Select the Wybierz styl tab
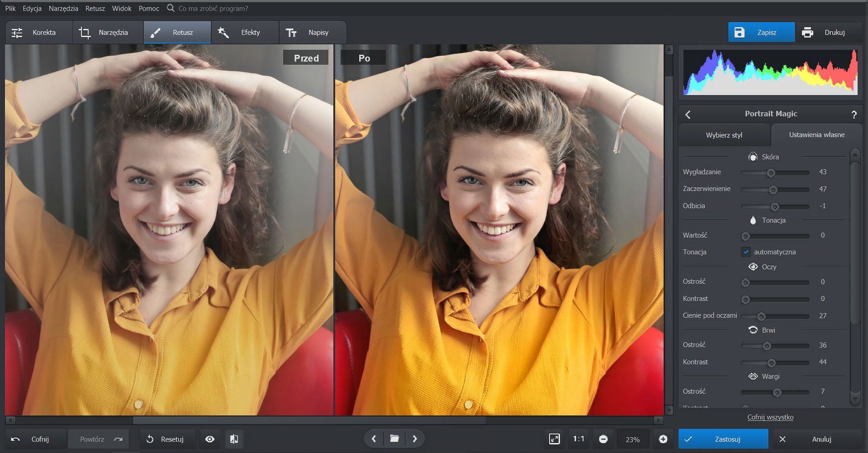The height and width of the screenshot is (453, 868). [724, 135]
